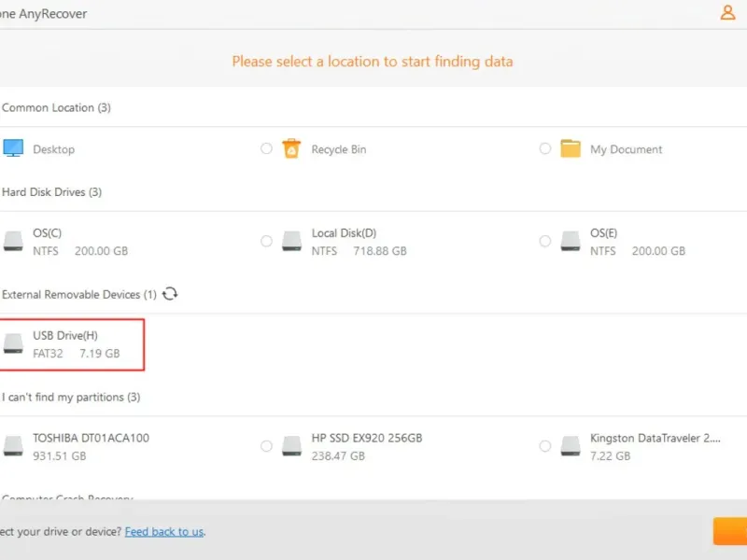
Task: Click the Common Location (3) section header
Action: pos(57,108)
